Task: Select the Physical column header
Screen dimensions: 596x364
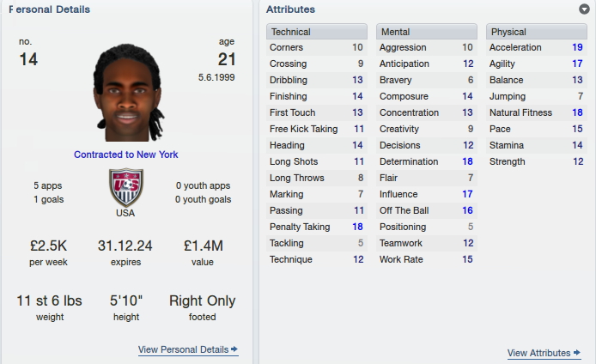Action: [537, 32]
